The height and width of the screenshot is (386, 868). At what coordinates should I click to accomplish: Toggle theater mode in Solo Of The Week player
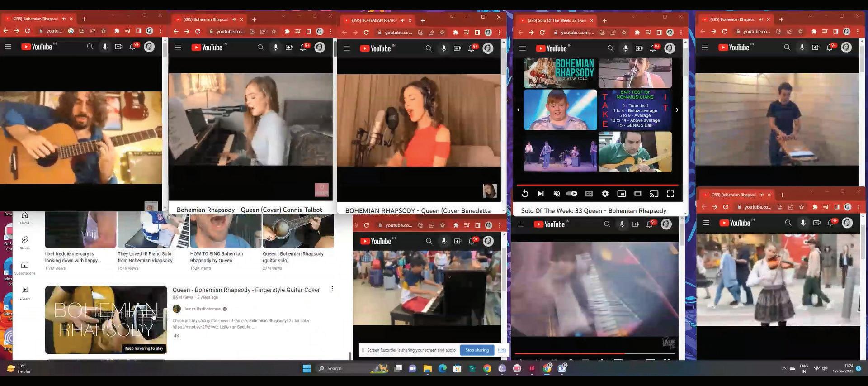[x=638, y=194]
